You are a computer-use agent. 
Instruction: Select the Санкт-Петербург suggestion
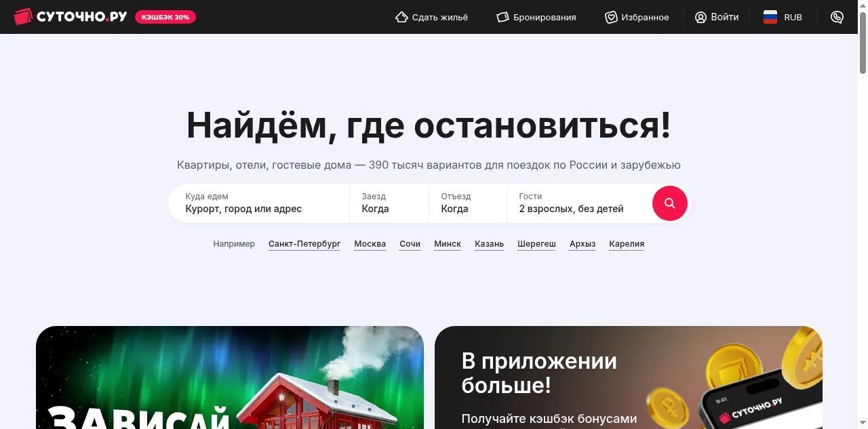[304, 244]
